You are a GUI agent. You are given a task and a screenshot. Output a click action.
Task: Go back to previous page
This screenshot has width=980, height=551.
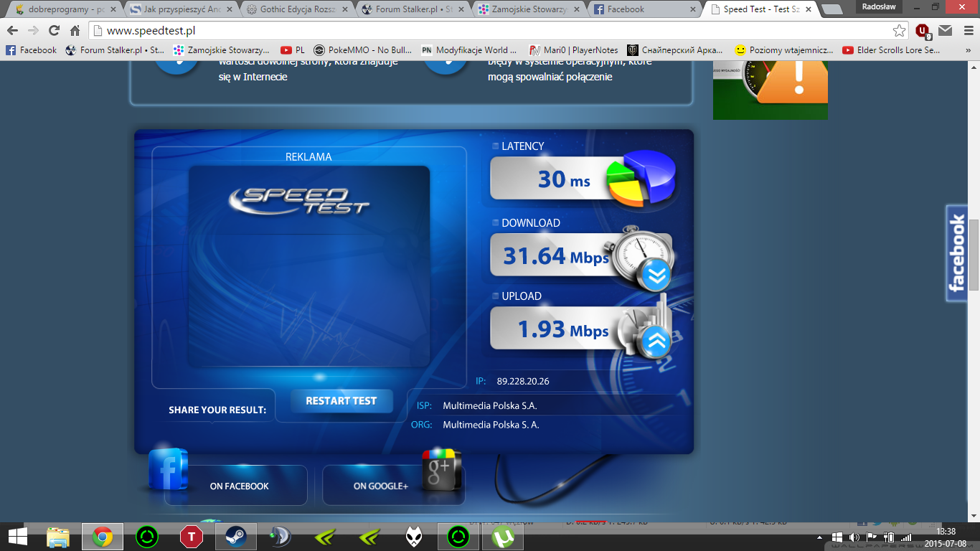pos(12,31)
